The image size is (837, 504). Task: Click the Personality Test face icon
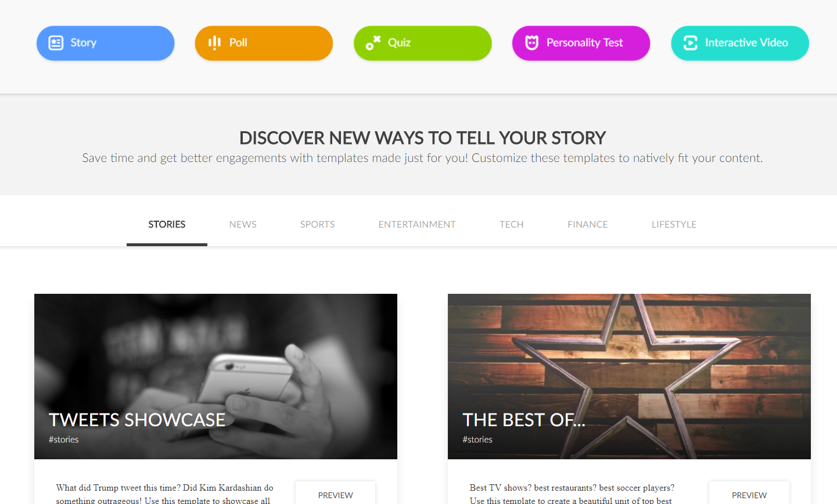[x=531, y=43]
